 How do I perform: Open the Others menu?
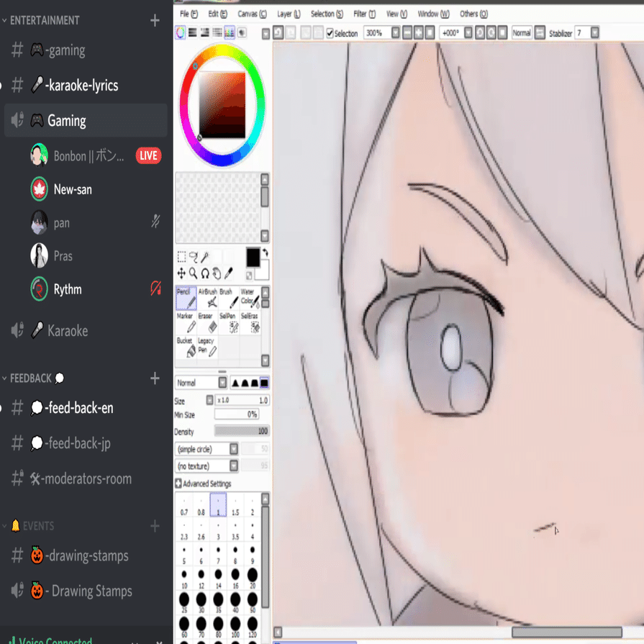pyautogui.click(x=473, y=14)
